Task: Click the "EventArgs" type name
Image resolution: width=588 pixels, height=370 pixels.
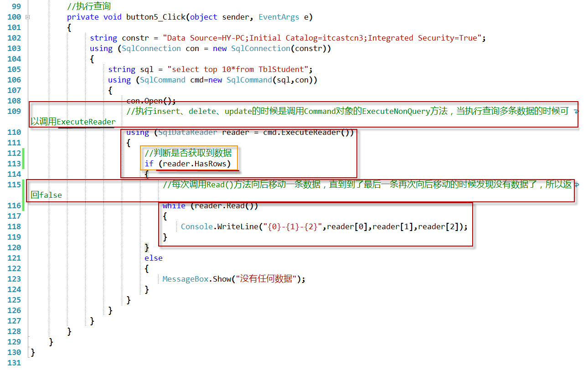Action: click(279, 17)
